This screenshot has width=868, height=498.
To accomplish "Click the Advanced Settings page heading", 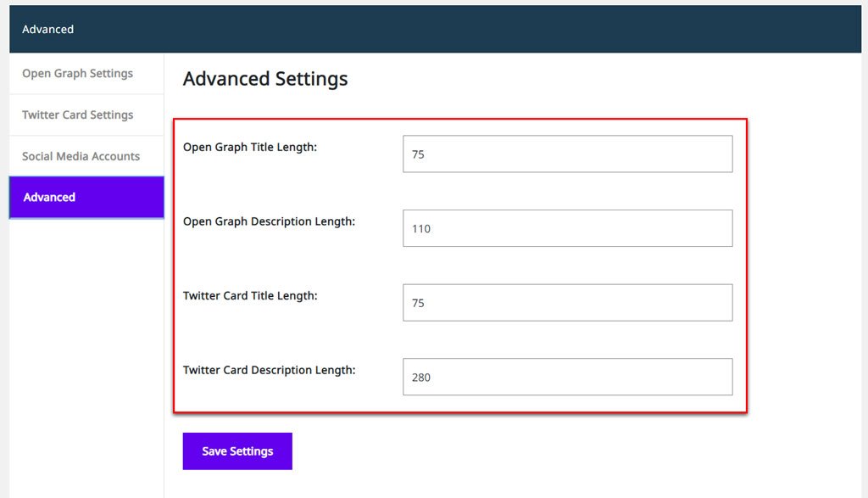I will point(265,79).
